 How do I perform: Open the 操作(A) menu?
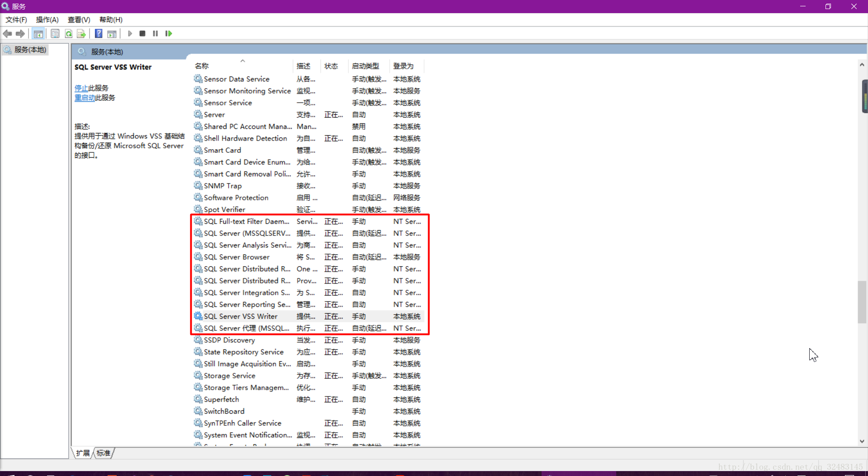[x=47, y=20]
